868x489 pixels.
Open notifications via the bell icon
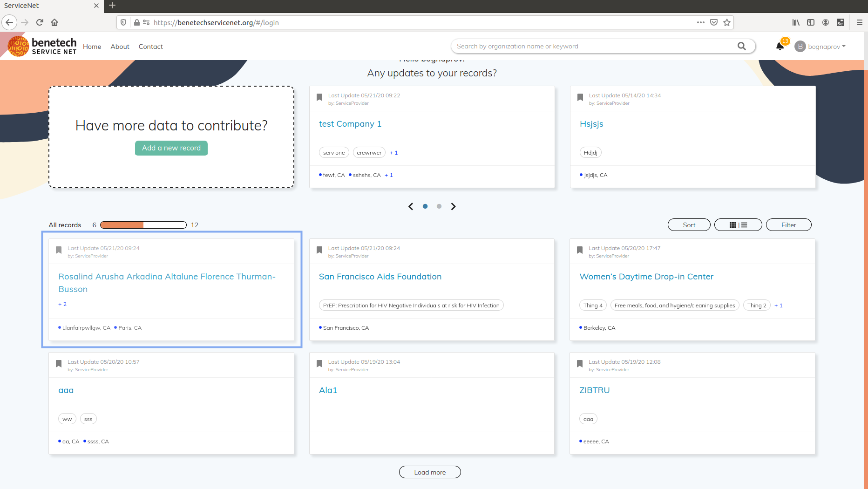(x=780, y=46)
